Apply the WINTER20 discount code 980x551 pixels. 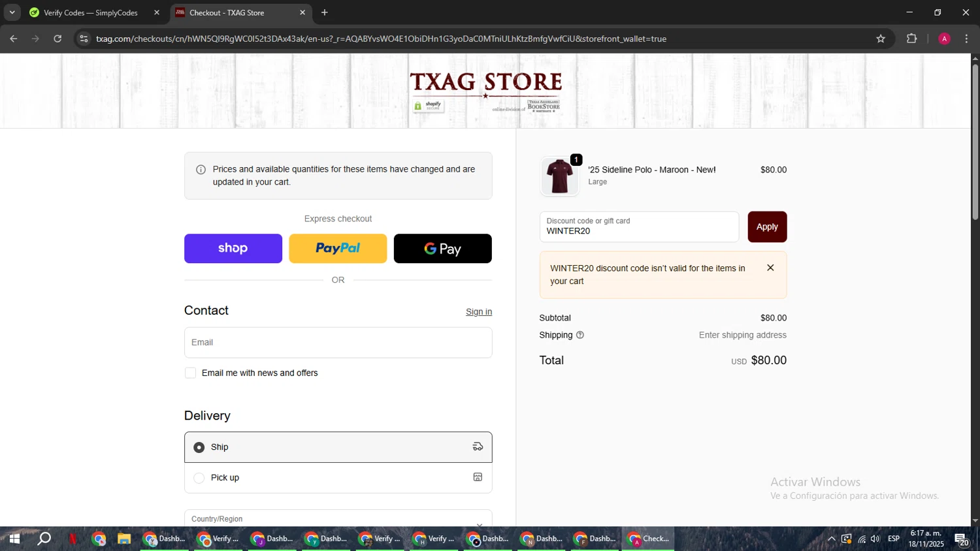point(767,227)
